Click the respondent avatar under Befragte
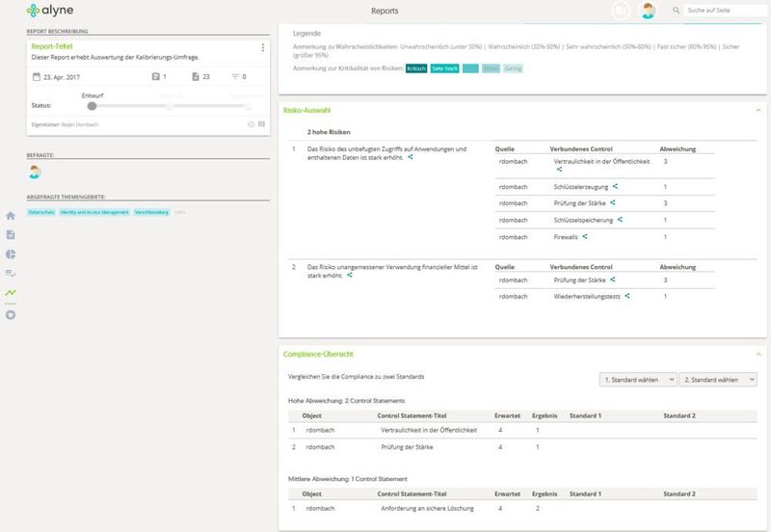 (34, 172)
